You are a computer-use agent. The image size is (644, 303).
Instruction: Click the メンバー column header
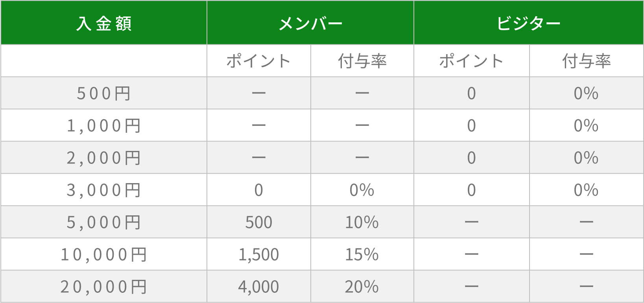coord(310,23)
